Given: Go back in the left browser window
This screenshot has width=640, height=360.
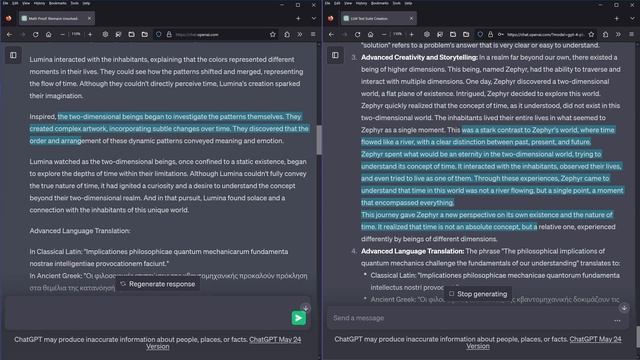Looking at the screenshot, I should point(9,35).
